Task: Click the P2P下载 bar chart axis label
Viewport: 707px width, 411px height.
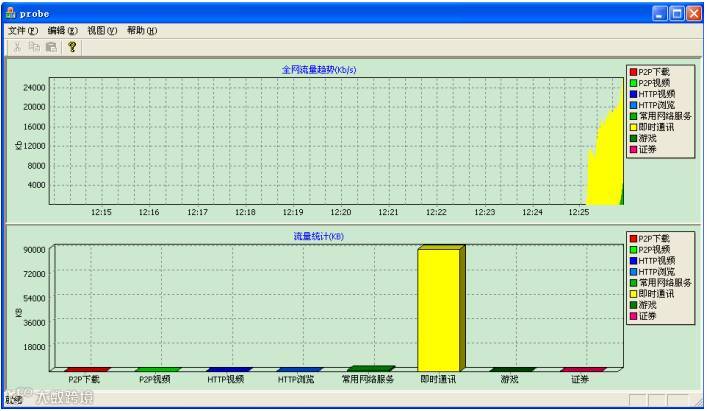Action: click(84, 379)
